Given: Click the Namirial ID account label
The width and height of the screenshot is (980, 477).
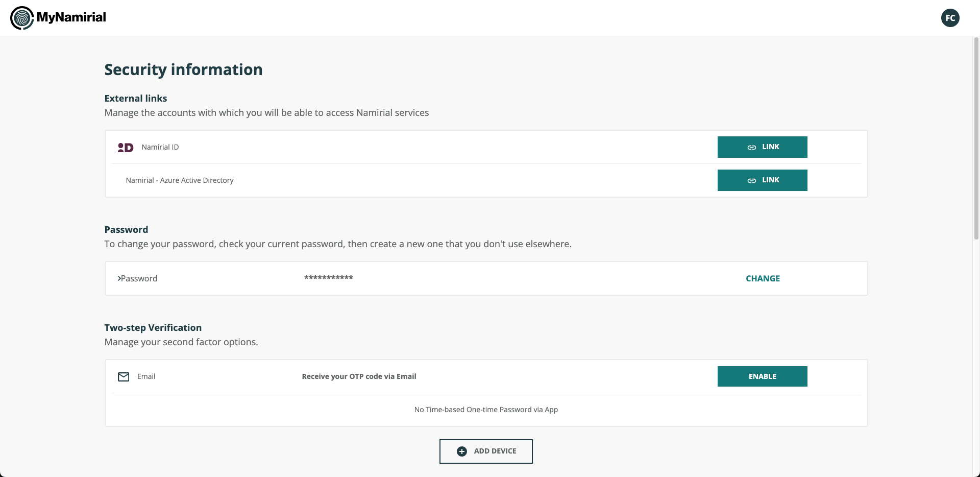Looking at the screenshot, I should 160,147.
